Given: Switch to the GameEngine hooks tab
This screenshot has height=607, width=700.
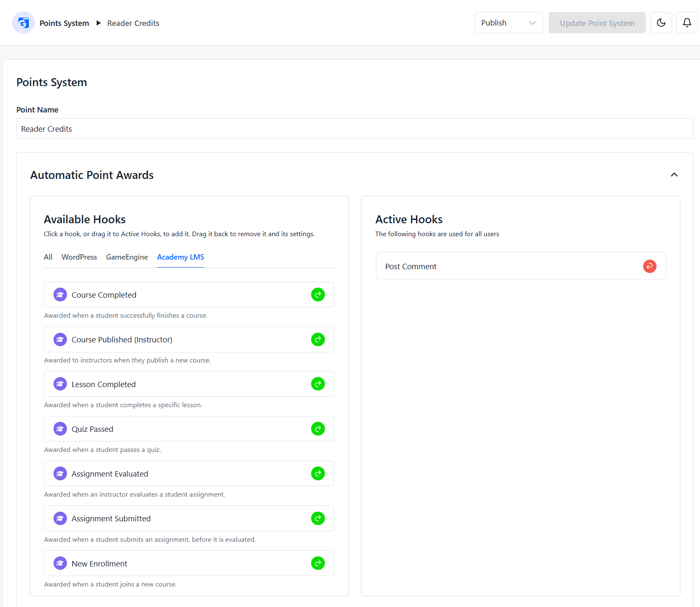Looking at the screenshot, I should point(127,257).
